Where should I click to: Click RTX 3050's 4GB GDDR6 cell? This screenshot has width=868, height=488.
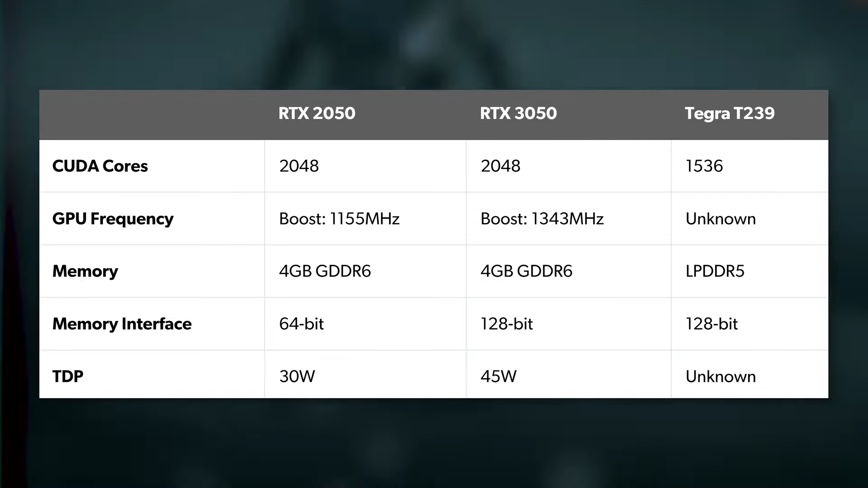[x=526, y=272]
